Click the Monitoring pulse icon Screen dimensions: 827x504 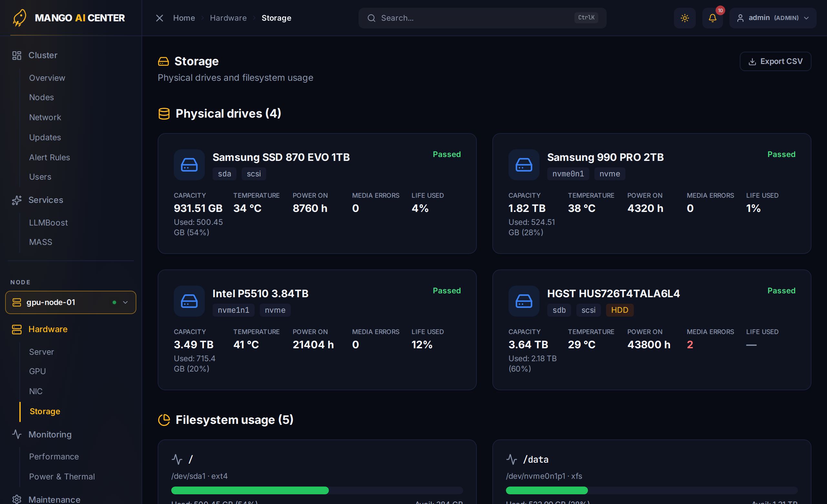pos(17,435)
